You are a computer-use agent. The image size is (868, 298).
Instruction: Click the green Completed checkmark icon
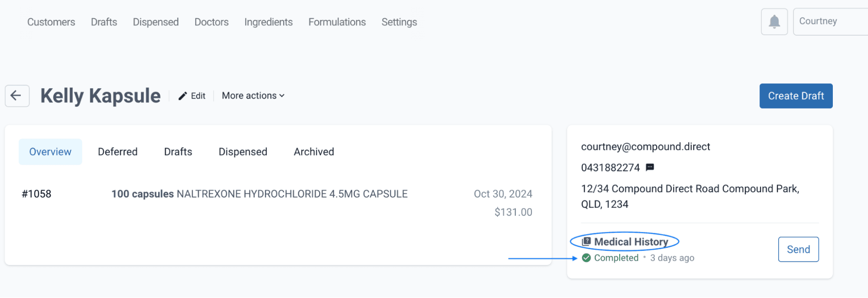(586, 258)
